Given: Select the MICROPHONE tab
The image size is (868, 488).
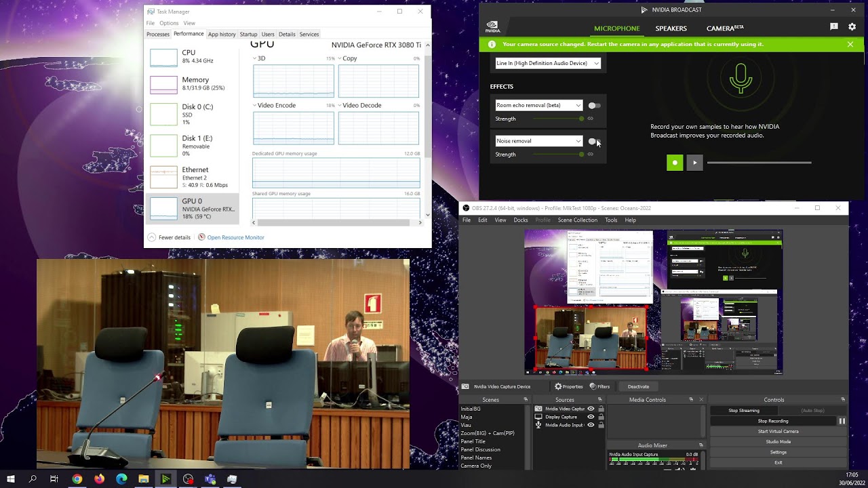Looking at the screenshot, I should coord(616,28).
